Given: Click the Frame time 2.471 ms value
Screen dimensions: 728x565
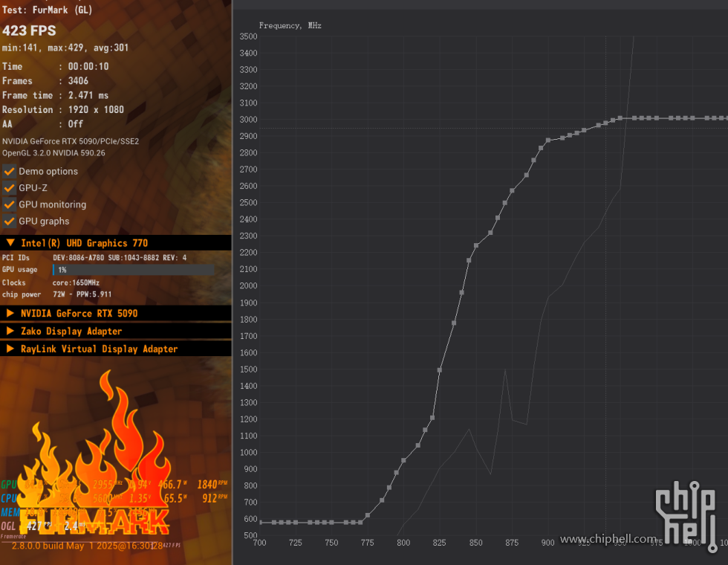Looking at the screenshot, I should [88, 95].
